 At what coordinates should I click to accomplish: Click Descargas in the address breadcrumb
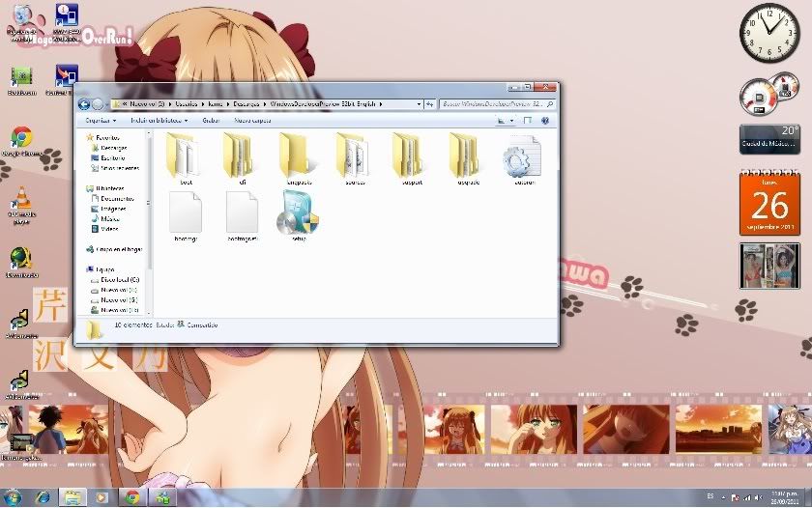coord(246,104)
